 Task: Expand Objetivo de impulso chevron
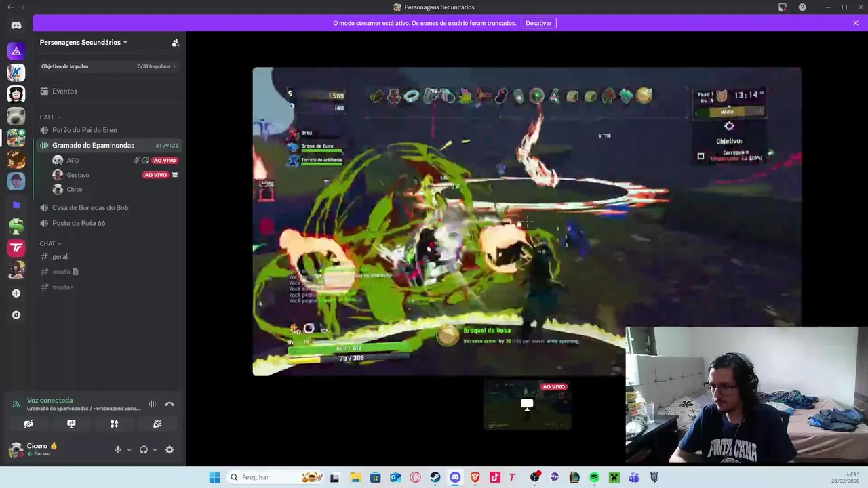click(174, 66)
